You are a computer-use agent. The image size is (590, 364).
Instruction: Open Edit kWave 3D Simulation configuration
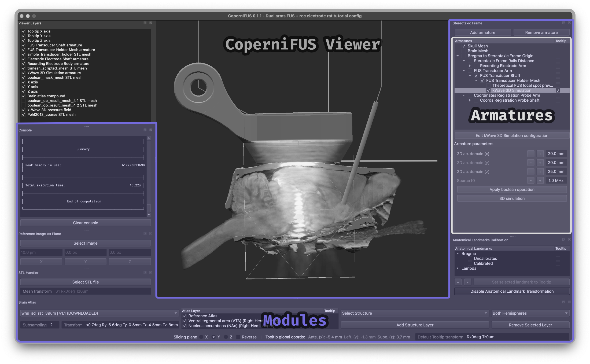[x=512, y=135]
